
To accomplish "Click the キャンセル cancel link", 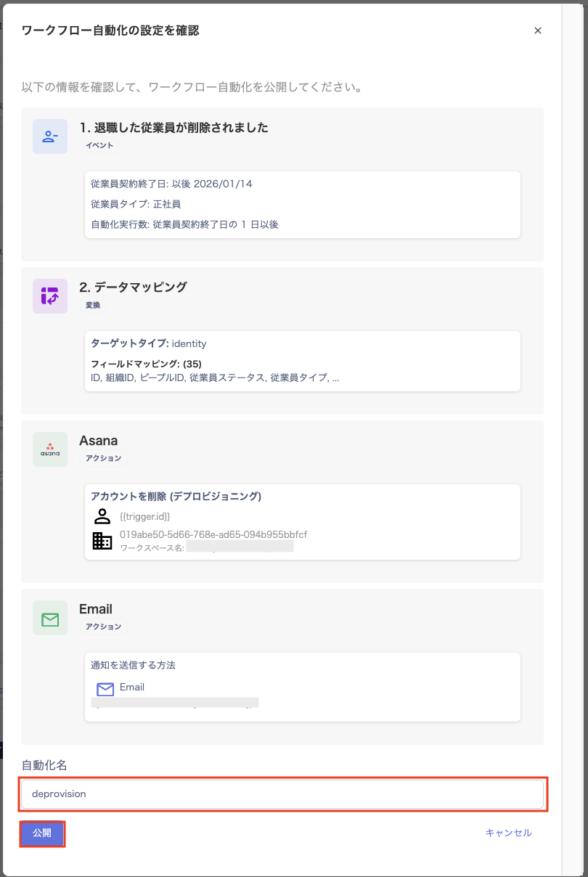I will (508, 833).
